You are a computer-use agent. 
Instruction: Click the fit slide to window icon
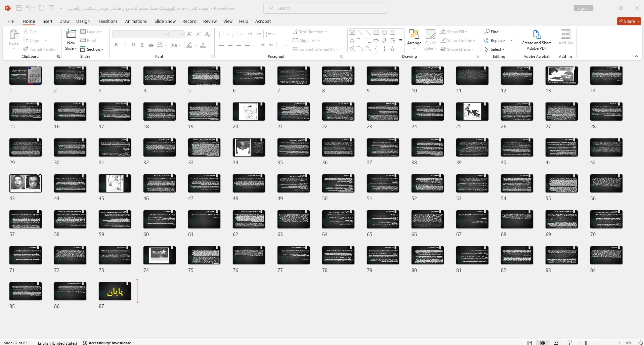[640, 343]
